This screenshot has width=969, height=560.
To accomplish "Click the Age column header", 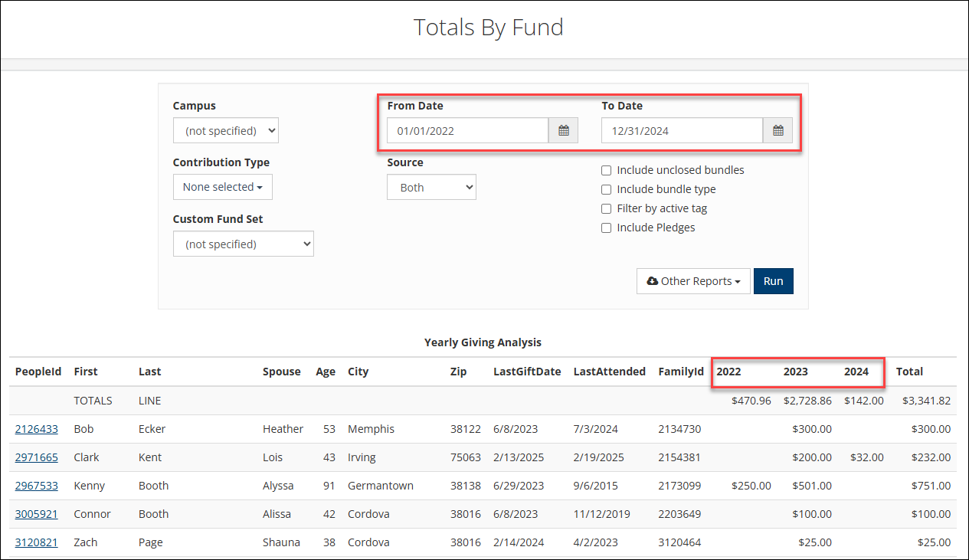I will (x=326, y=372).
